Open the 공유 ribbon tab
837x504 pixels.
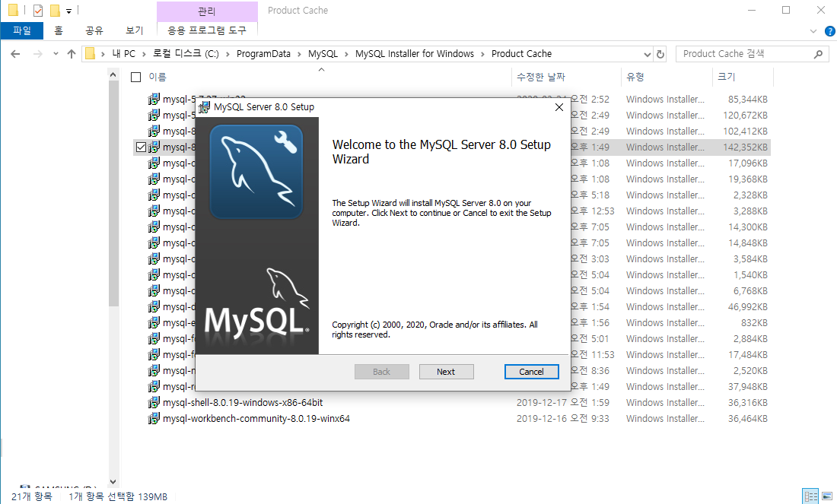[x=94, y=30]
